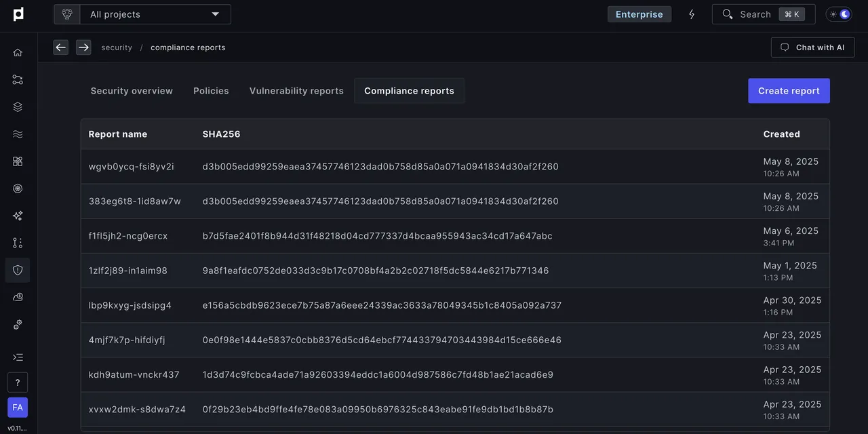Click the AI sparkles sidebar icon
This screenshot has width=868, height=434.
pyautogui.click(x=18, y=216)
